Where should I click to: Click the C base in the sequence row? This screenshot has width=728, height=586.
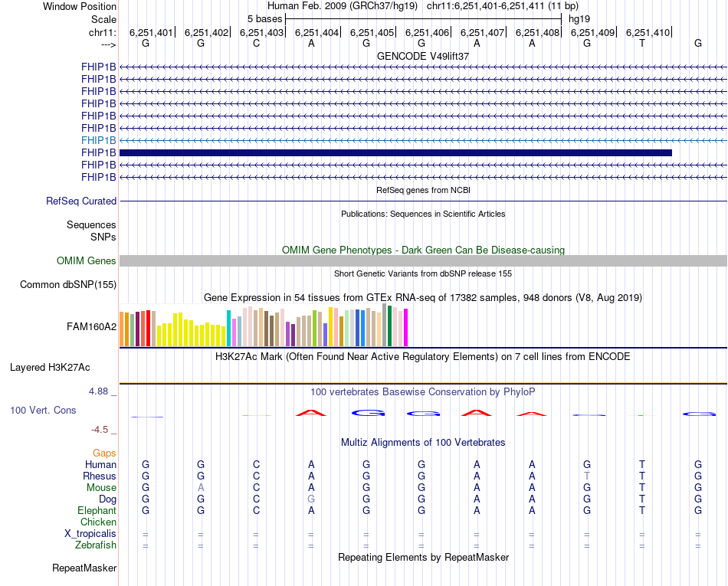(256, 43)
